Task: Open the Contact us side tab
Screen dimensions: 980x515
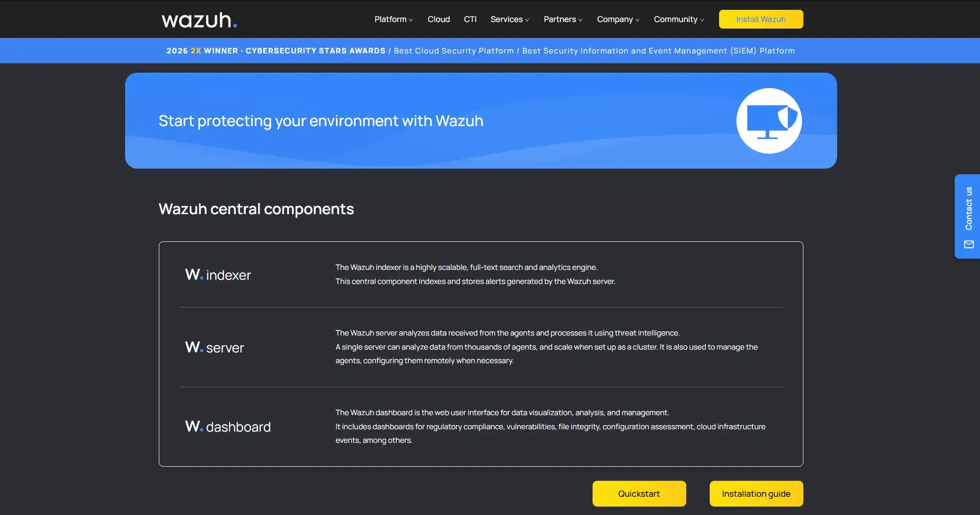Action: coord(967,216)
